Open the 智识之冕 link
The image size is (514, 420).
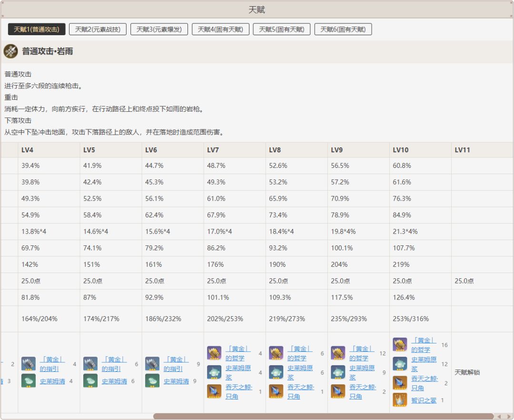[x=424, y=400]
